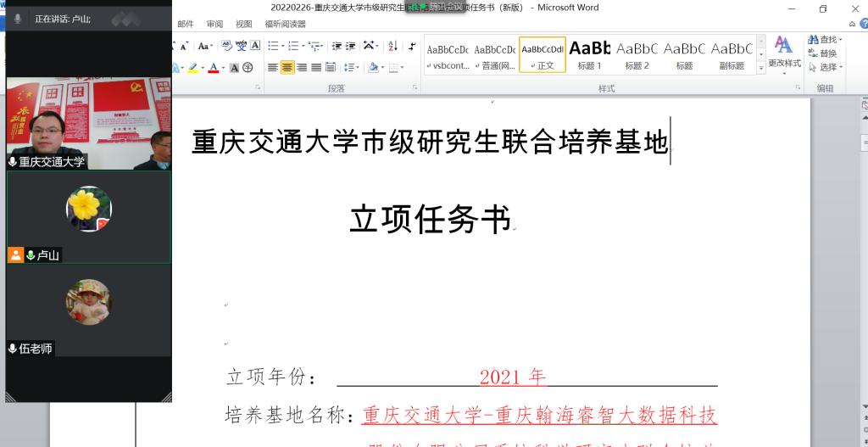Switch to the 视图 ribbon tab
This screenshot has width=868, height=447.
point(244,25)
